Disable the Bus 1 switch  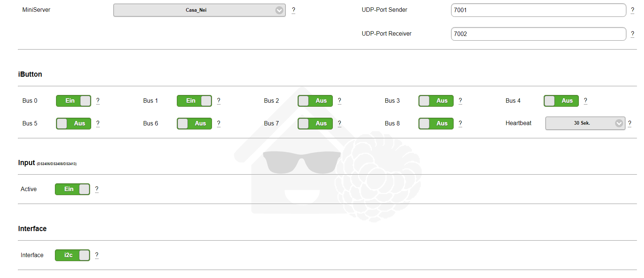coord(194,101)
